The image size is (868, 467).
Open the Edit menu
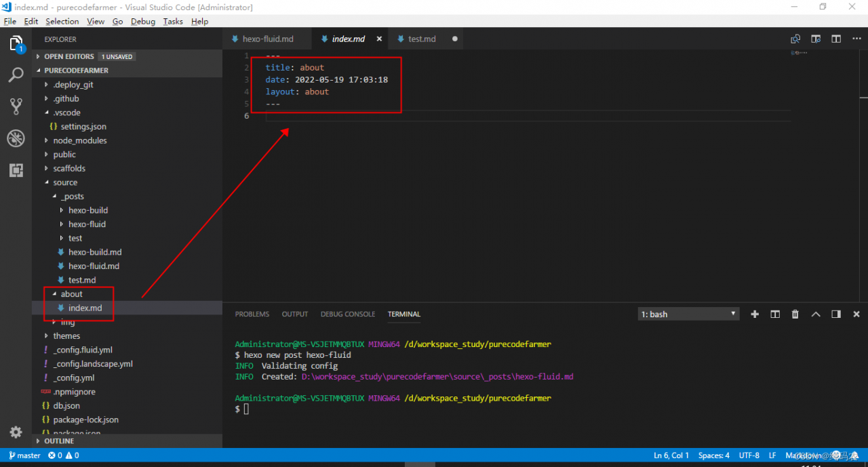pyautogui.click(x=31, y=22)
